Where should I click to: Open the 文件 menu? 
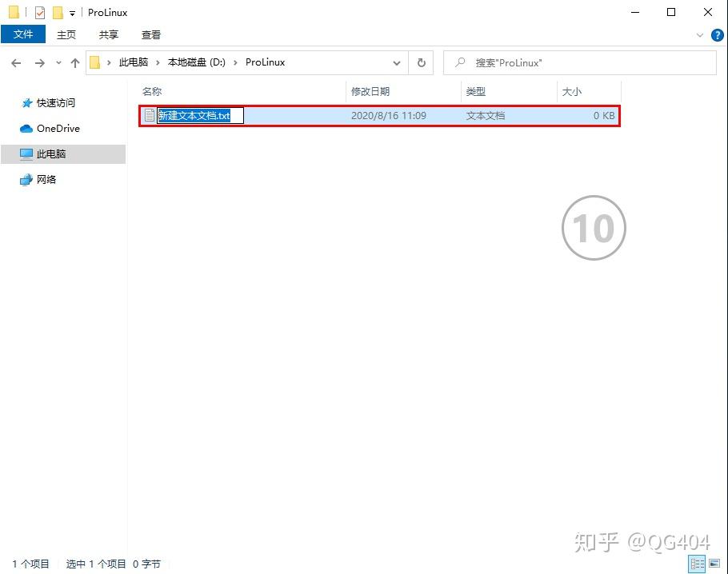click(x=23, y=34)
